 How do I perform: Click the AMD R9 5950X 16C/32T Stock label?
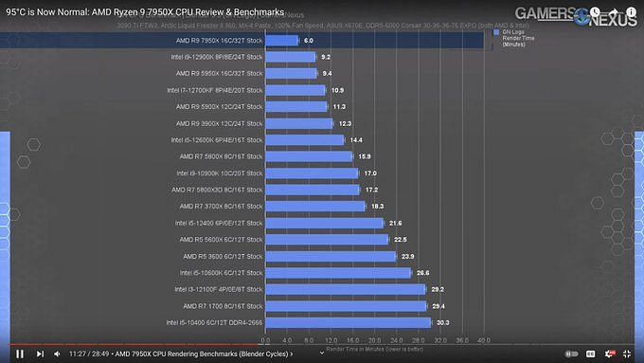pyautogui.click(x=219, y=73)
